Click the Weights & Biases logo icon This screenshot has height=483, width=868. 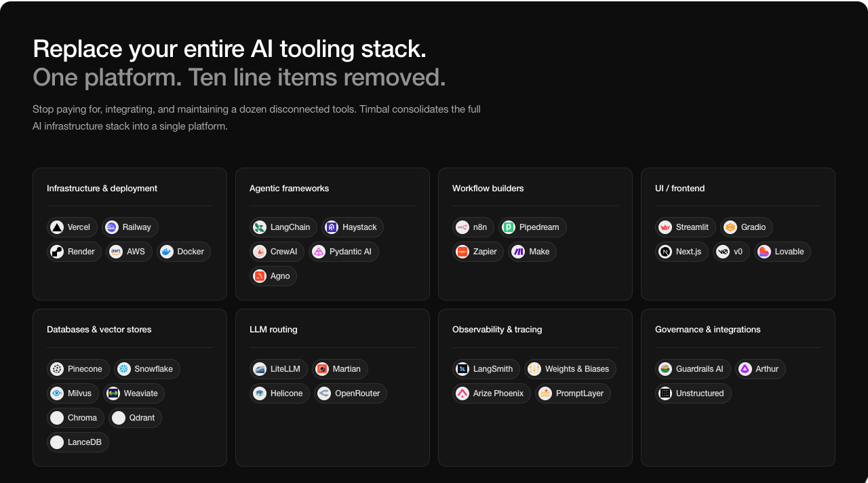pos(534,369)
